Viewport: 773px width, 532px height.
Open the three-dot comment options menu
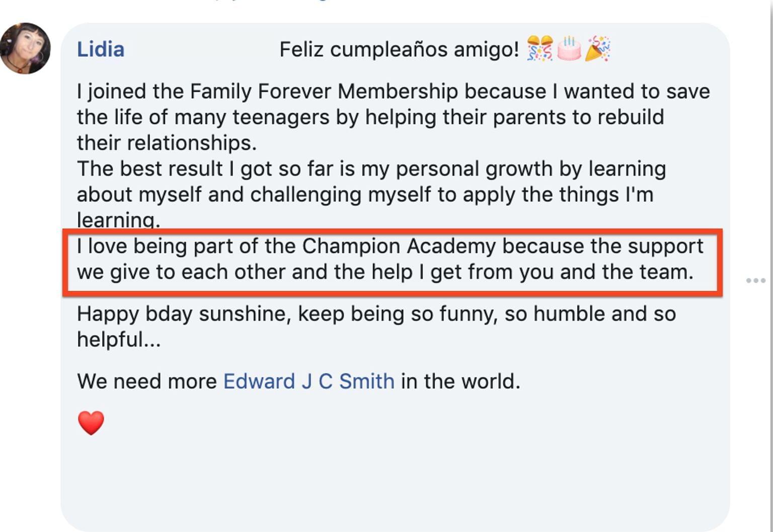click(755, 280)
